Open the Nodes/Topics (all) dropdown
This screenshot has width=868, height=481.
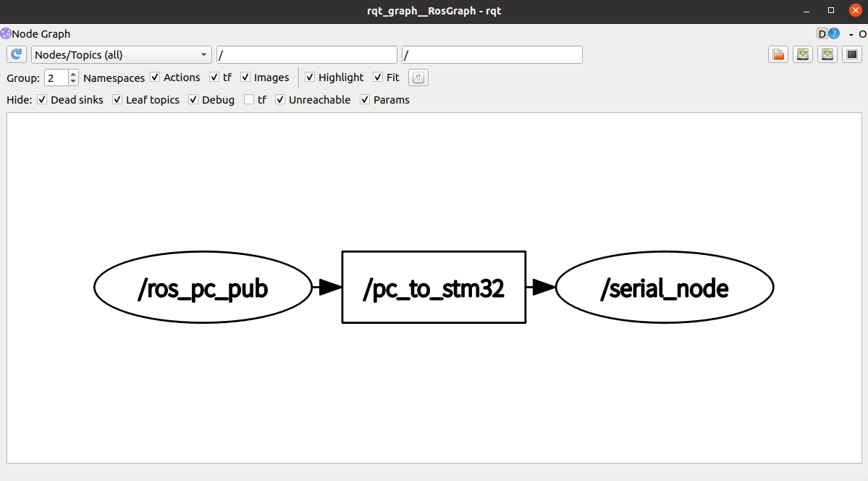[121, 55]
